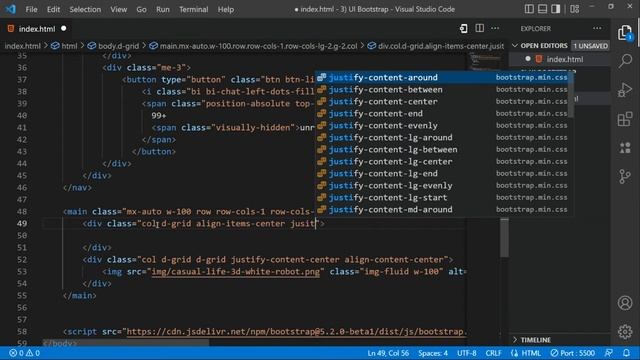Viewport: 640px width, 360px height.
Task: Open Explorer views and more actions
Action: 597,29
